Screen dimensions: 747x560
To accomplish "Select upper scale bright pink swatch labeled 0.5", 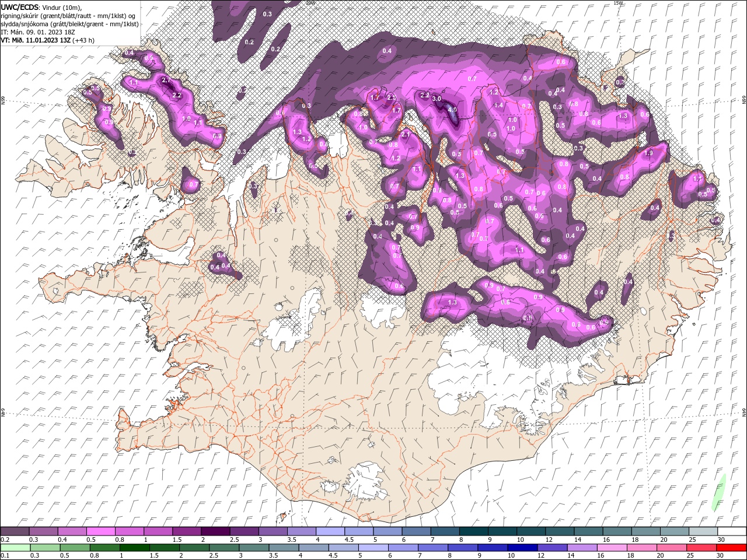I will tap(100, 531).
